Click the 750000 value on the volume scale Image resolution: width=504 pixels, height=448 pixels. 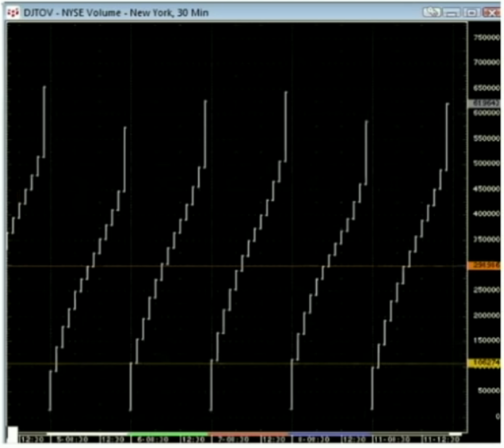[486, 38]
